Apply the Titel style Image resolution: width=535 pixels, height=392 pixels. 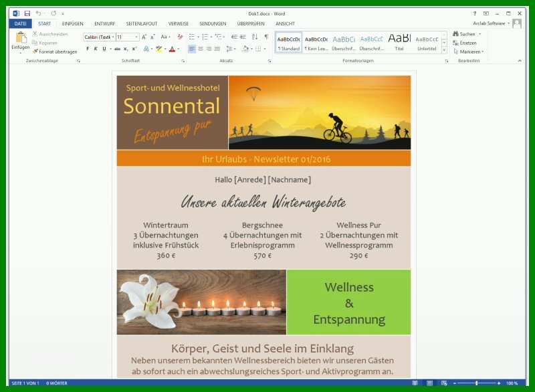coord(399,43)
